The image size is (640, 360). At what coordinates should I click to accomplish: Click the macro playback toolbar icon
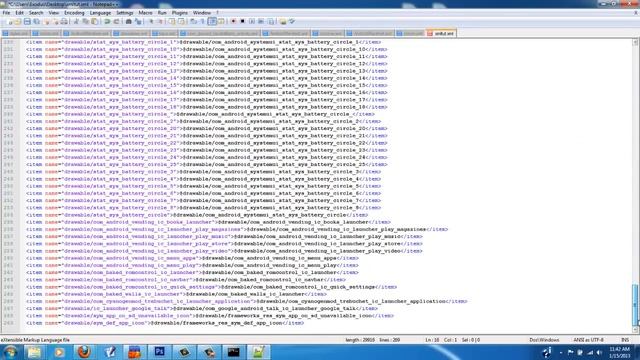tap(252, 21)
